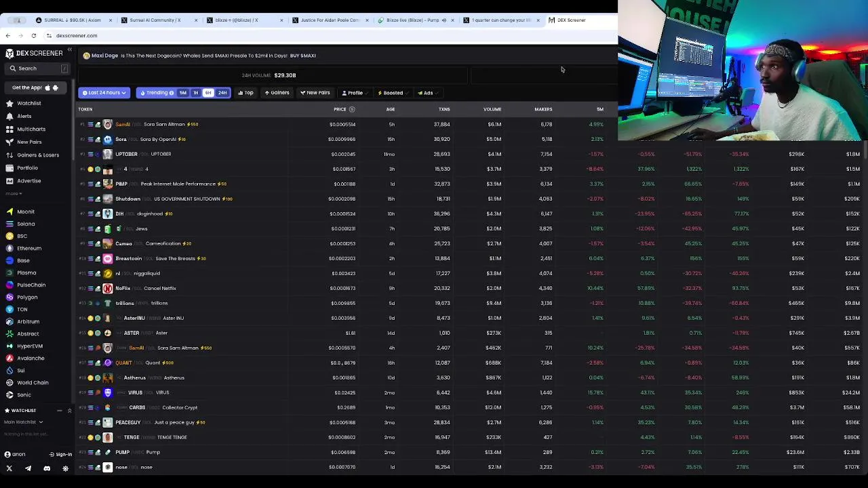Image resolution: width=868 pixels, height=488 pixels.
Task: Switch to SURREAL Axiom browser tab
Action: tap(73, 20)
